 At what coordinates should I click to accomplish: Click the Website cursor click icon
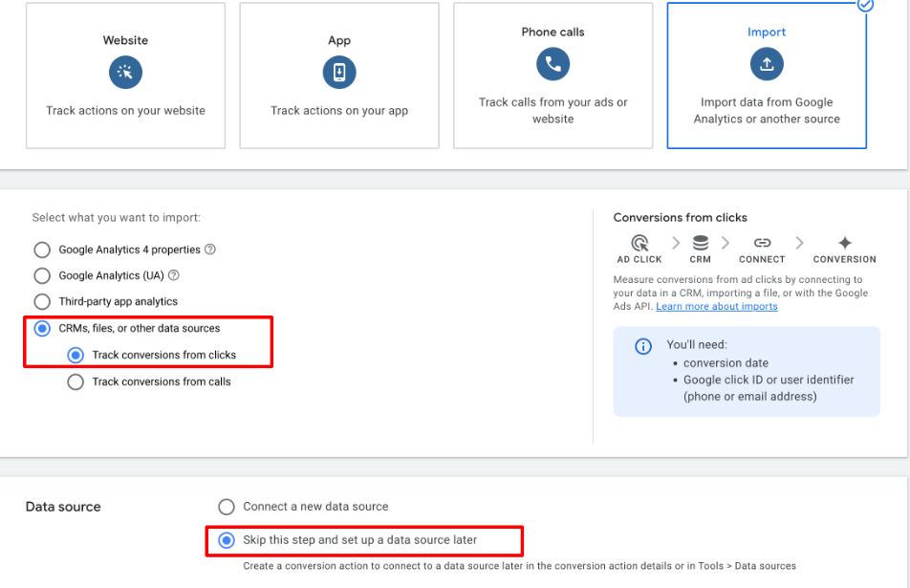125,73
